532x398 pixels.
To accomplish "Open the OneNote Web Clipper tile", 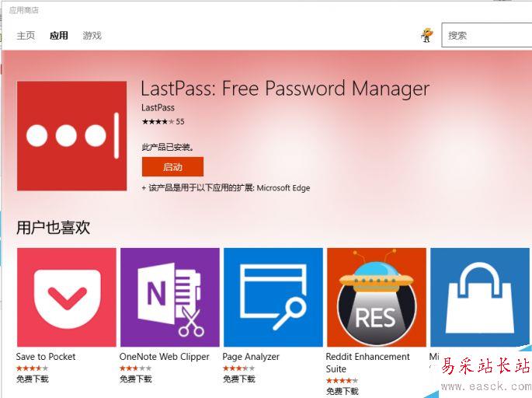I will (x=169, y=298).
